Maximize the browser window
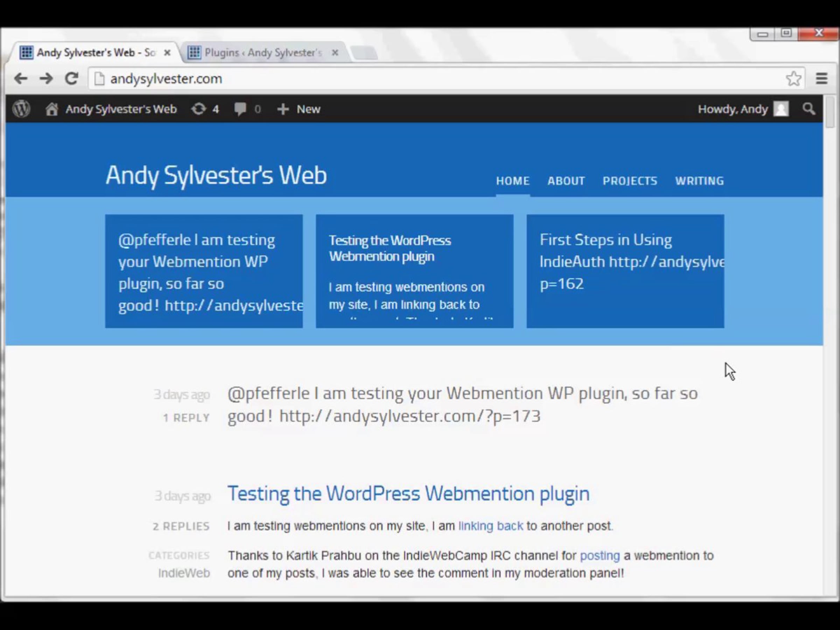840x630 pixels. (786, 33)
